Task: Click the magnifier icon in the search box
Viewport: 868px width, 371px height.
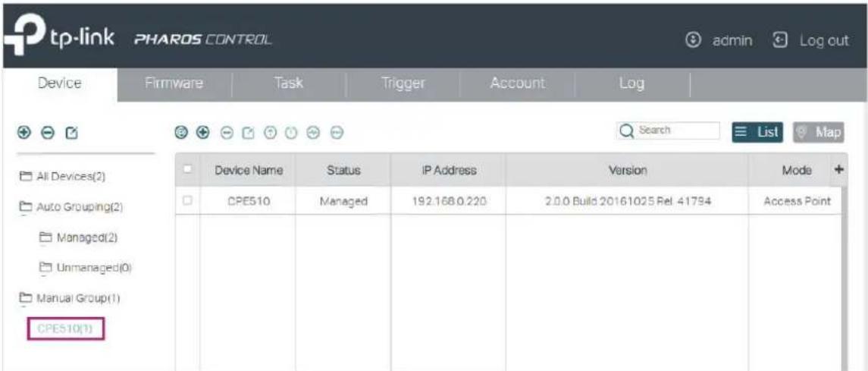Action: (x=627, y=131)
